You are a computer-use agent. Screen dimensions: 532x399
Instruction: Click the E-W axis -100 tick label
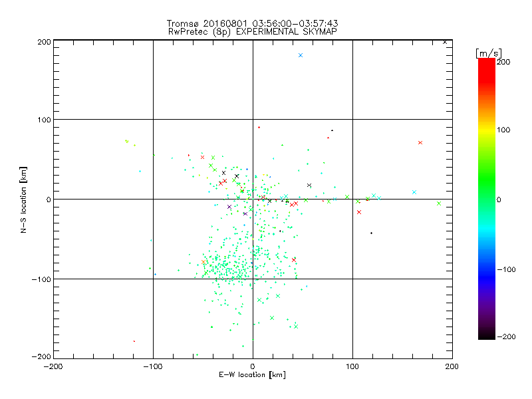[x=153, y=366]
